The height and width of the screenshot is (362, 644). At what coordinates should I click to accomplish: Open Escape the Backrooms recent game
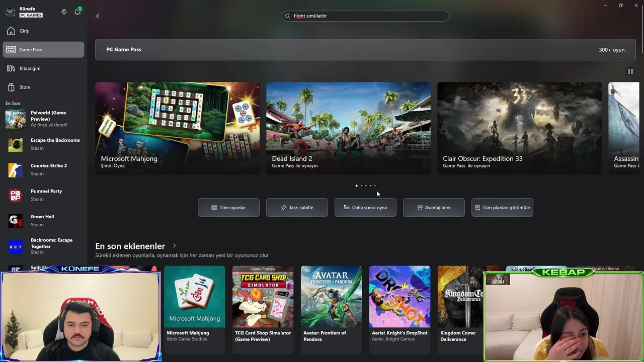43,144
